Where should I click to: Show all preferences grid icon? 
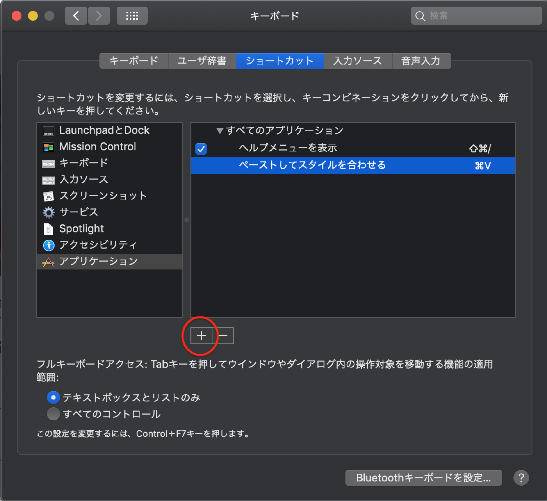tap(132, 16)
